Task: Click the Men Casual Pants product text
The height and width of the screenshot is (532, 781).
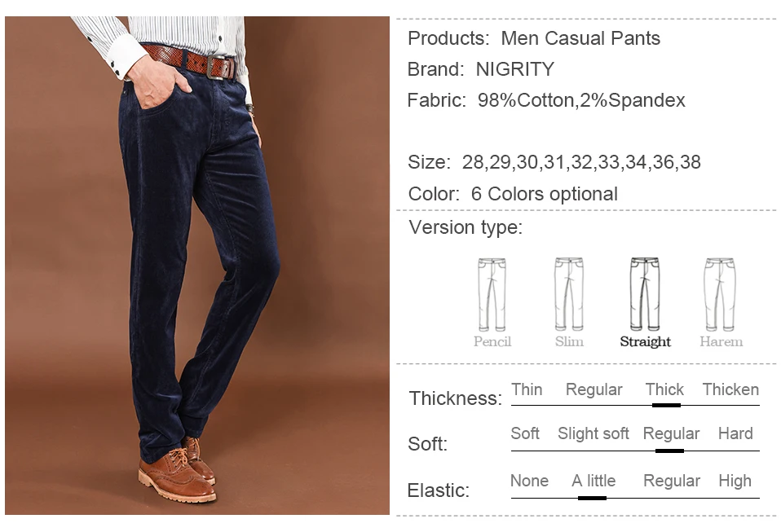Action: pos(580,38)
